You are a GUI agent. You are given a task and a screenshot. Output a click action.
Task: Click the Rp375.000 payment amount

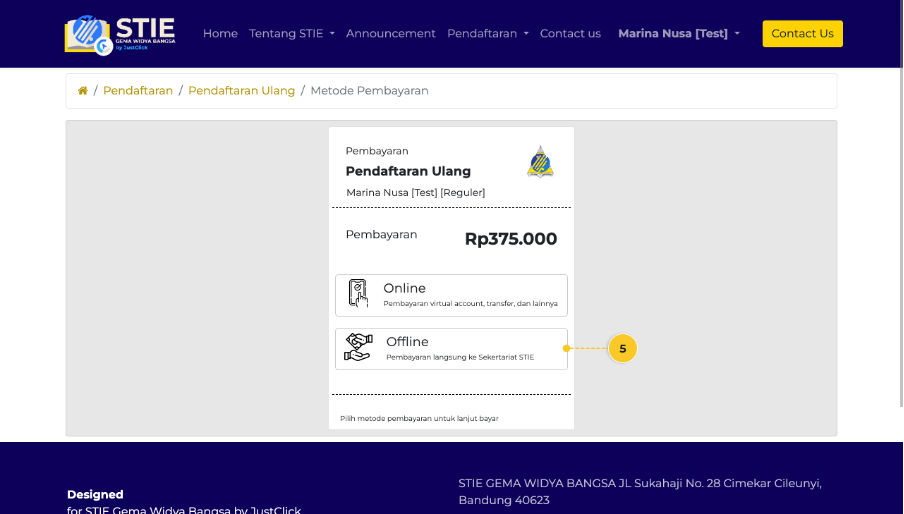(510, 239)
